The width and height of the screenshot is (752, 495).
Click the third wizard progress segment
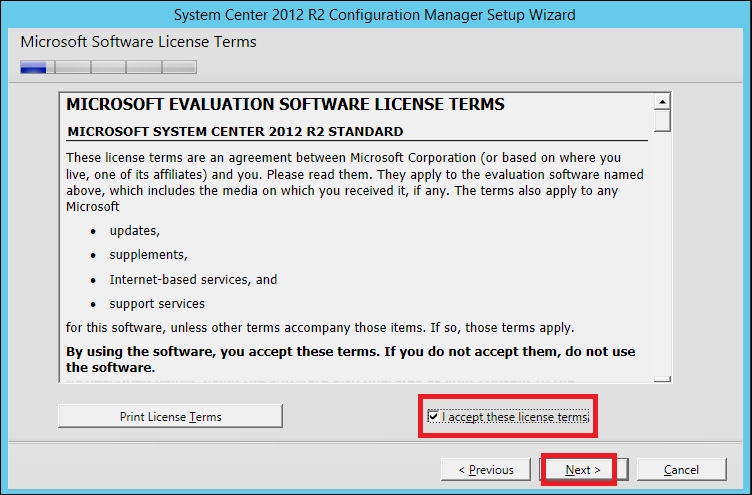tap(108, 67)
